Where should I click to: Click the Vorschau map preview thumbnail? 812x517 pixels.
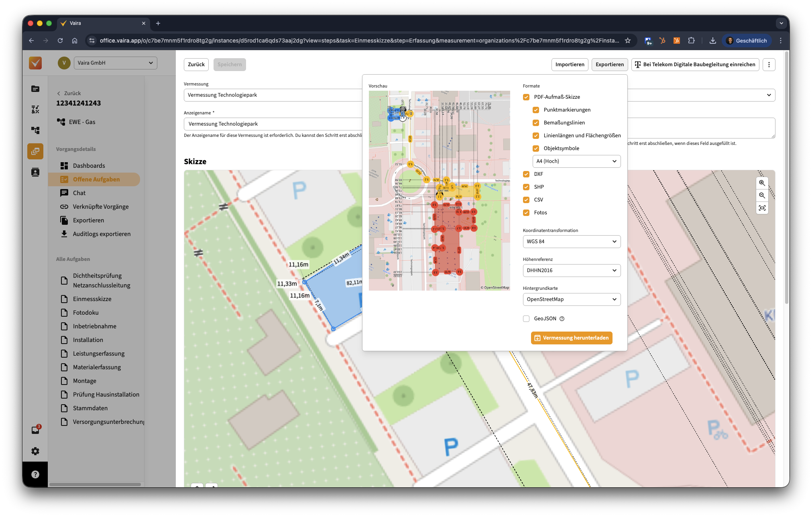[439, 191]
